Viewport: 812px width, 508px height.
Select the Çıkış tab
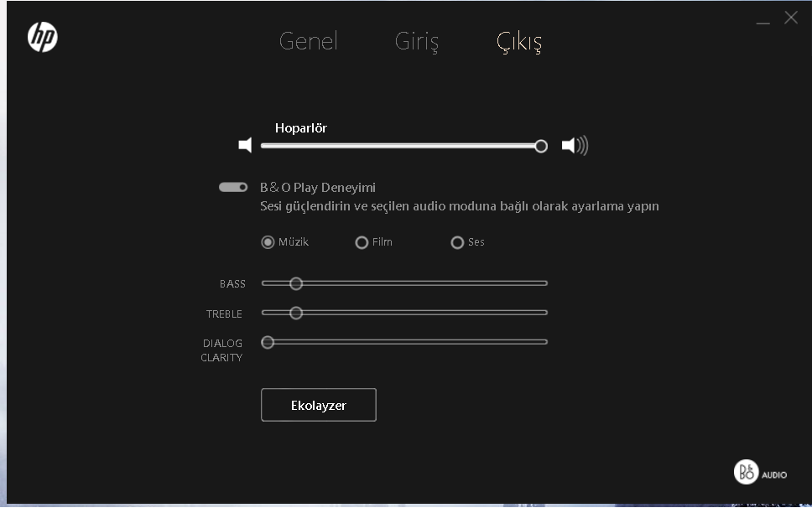click(x=519, y=41)
